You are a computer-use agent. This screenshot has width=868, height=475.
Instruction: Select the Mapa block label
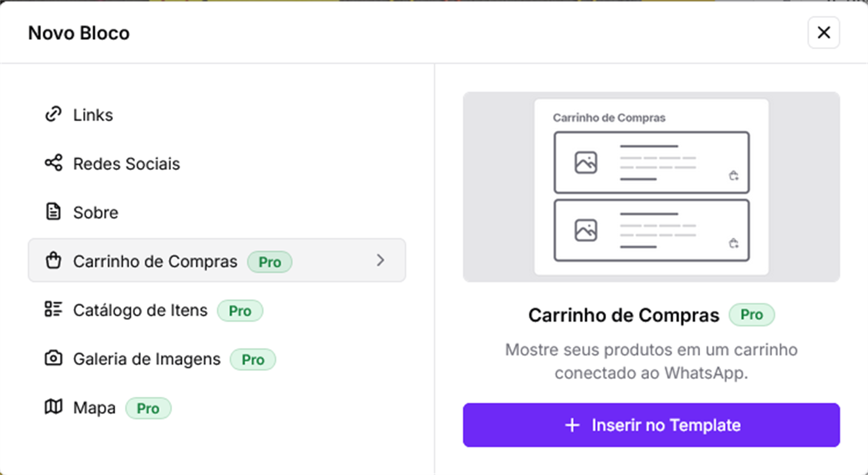[94, 408]
